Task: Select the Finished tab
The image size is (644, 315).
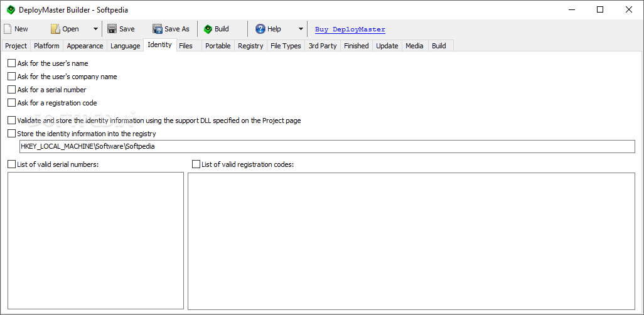Action: tap(357, 46)
